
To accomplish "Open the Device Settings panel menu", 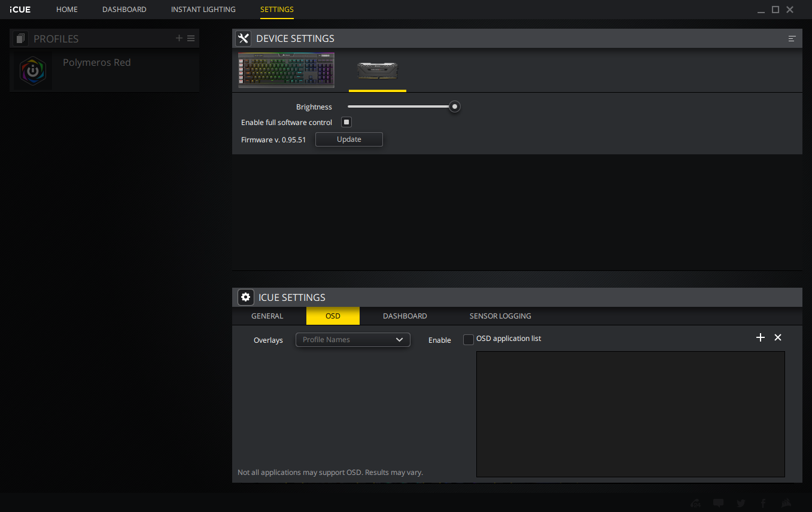I will [792, 38].
